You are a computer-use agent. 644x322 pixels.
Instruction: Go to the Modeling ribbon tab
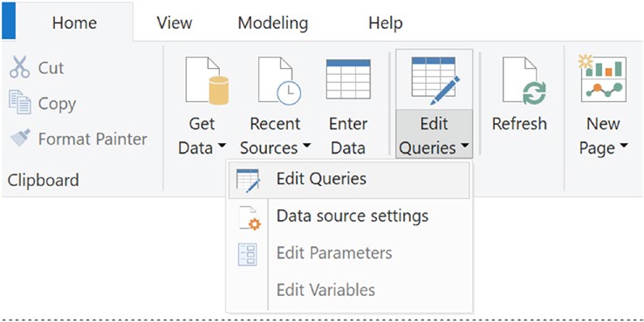point(273,23)
